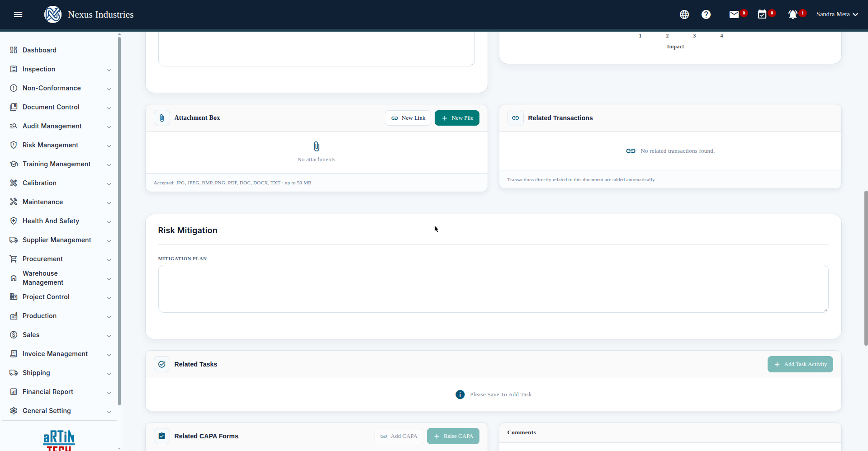
Task: Expand the Non-Conformance chevron
Action: (x=109, y=89)
